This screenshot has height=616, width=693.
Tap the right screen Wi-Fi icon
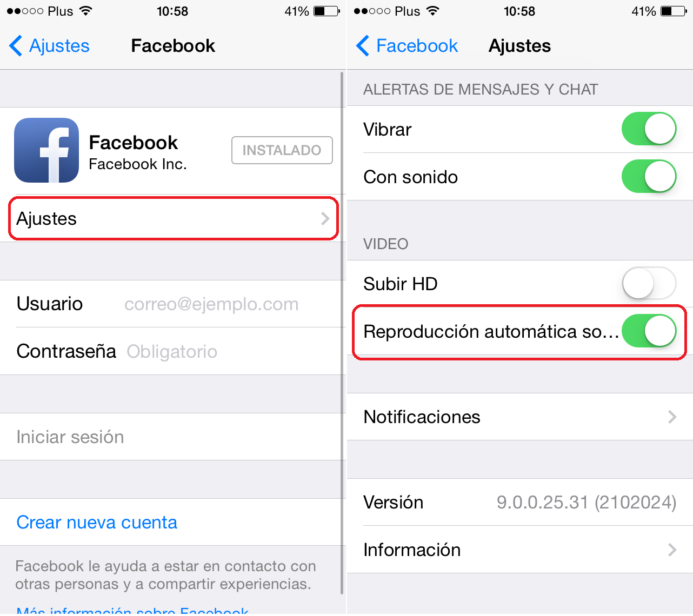433,11
